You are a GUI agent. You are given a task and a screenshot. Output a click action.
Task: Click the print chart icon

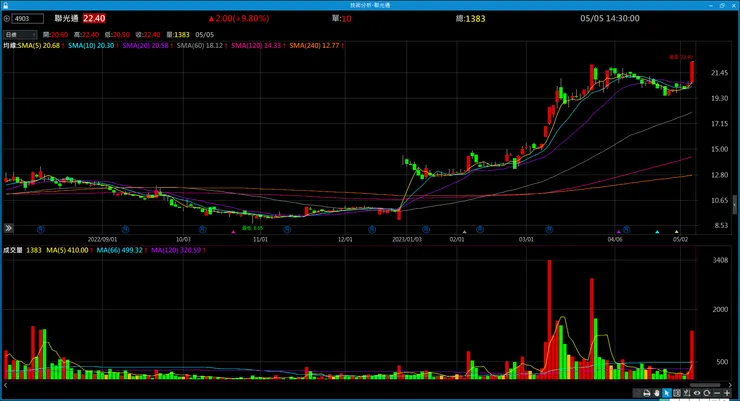point(647,393)
